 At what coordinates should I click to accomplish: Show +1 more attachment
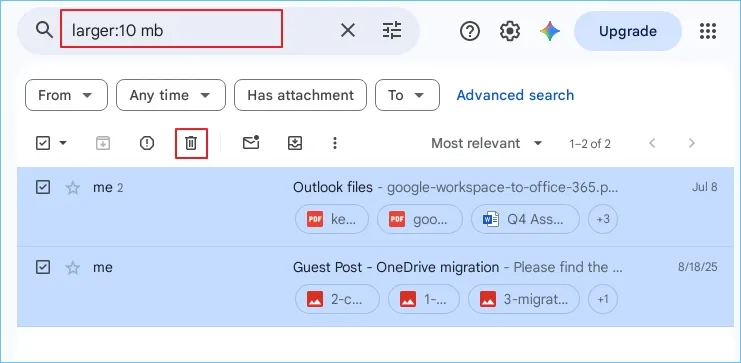coord(603,299)
